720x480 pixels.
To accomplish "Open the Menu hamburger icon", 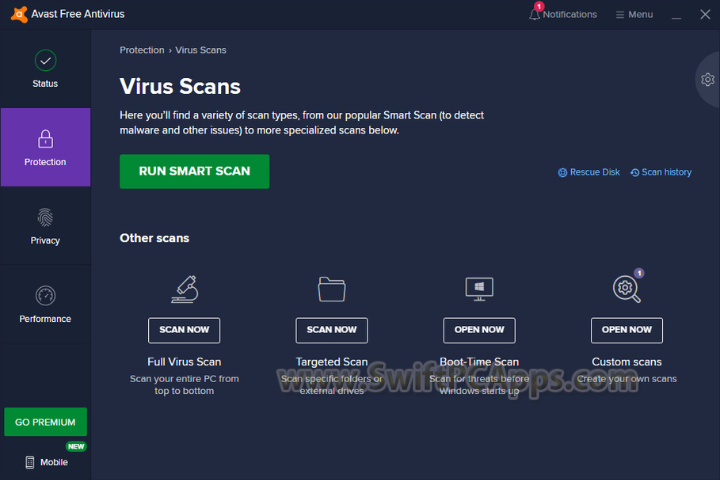I will pos(619,15).
